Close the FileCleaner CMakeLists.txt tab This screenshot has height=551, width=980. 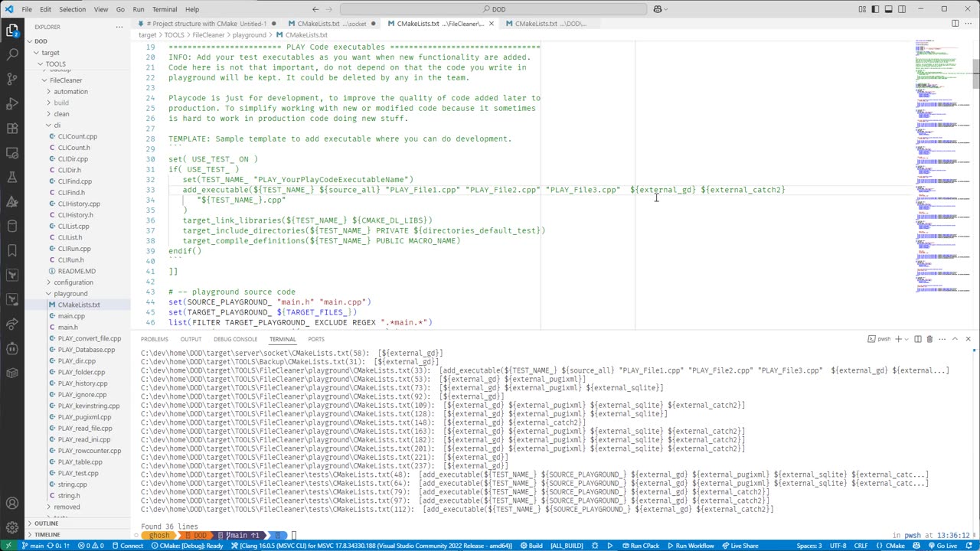490,24
